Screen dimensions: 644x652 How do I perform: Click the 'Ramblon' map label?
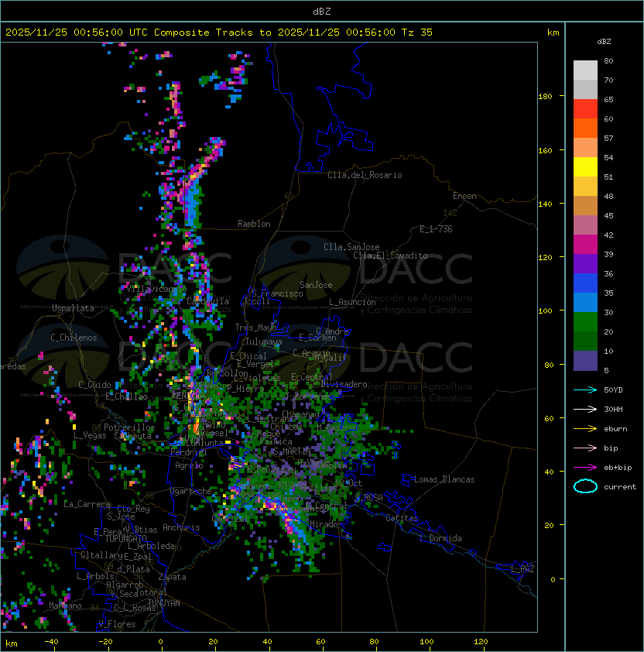[254, 224]
